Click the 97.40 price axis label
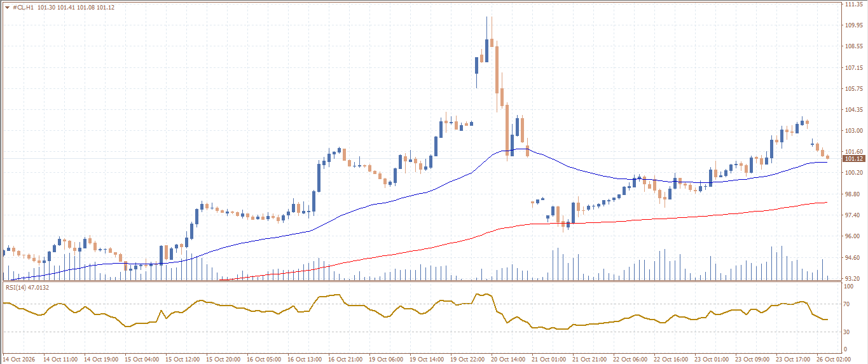Viewport: 868px width, 364px height. click(x=851, y=215)
